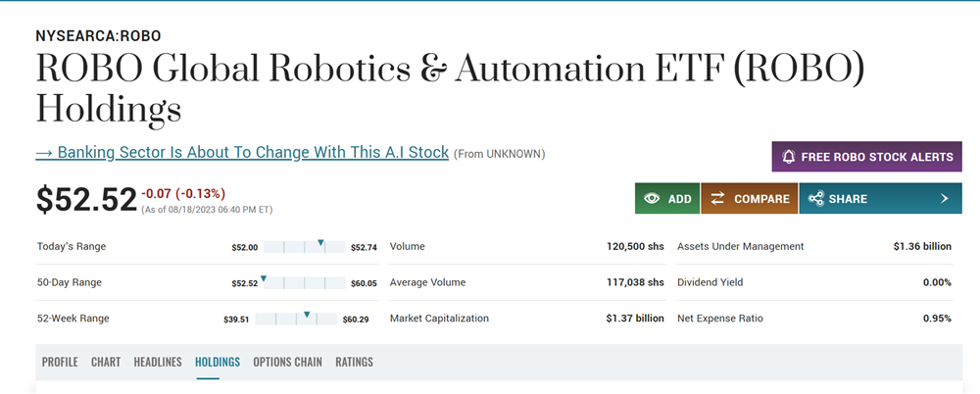Click the Today's Range marker triangle

point(320,242)
